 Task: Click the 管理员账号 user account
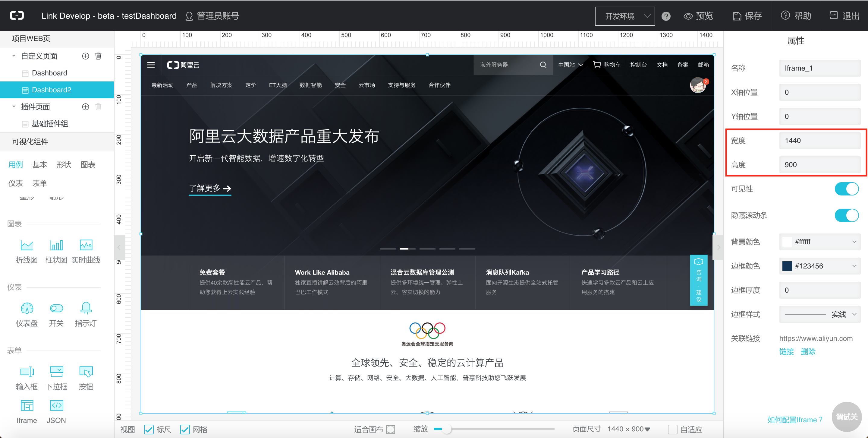(212, 16)
